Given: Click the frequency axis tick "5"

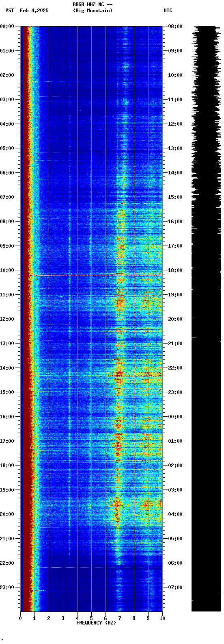Looking at the screenshot, I should coord(91,618).
